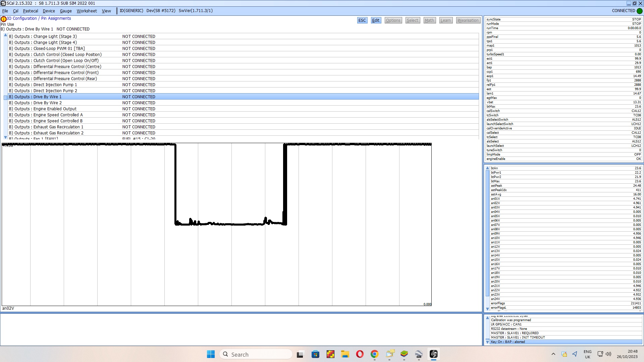Open the Worksheet menu
The height and width of the screenshot is (362, 644).
coord(87,11)
